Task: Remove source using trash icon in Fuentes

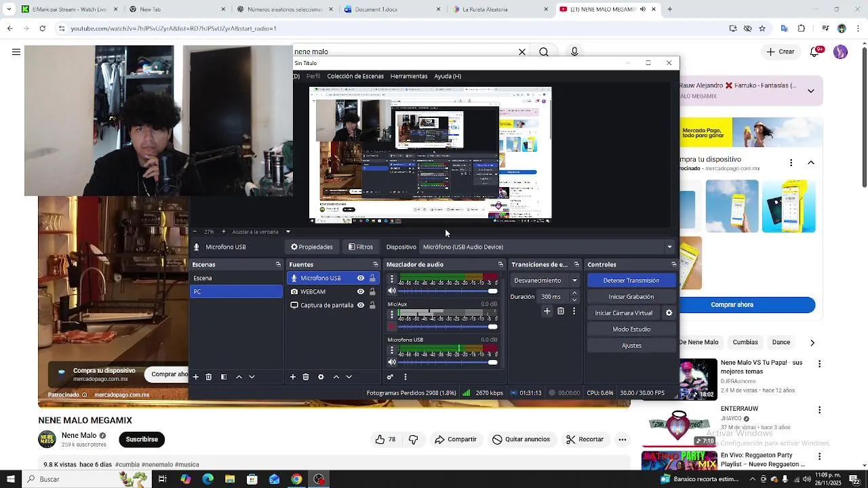Action: (306, 377)
